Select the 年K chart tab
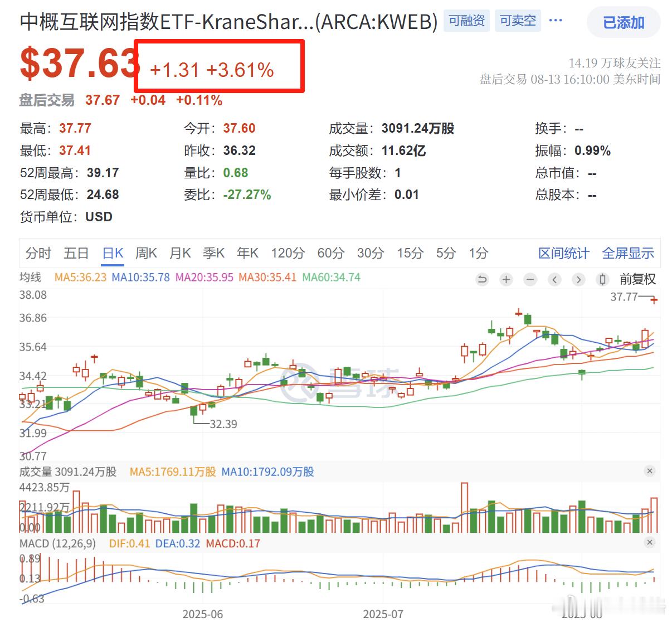672x622 pixels. (x=247, y=253)
